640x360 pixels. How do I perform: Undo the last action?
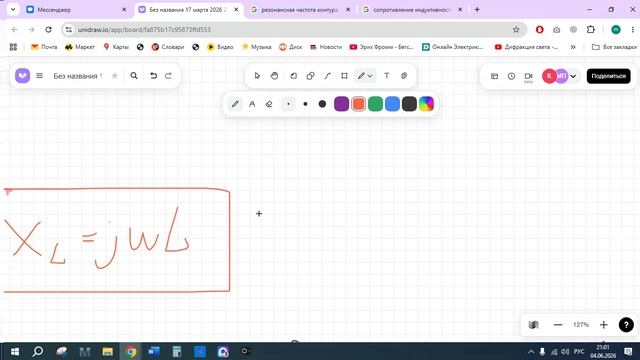coord(153,76)
